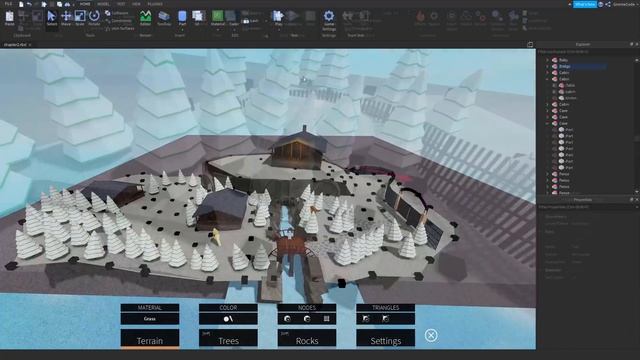Activate the Scale tool

pos(80,18)
